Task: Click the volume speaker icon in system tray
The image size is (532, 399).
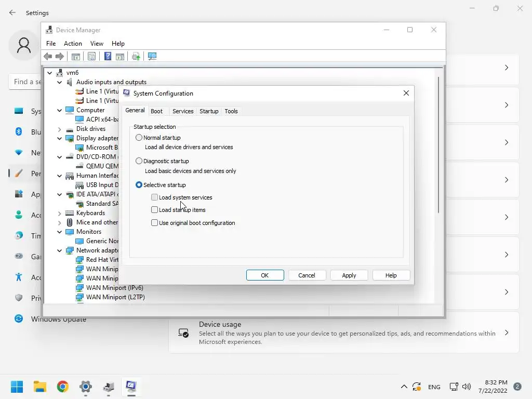Action: click(467, 387)
